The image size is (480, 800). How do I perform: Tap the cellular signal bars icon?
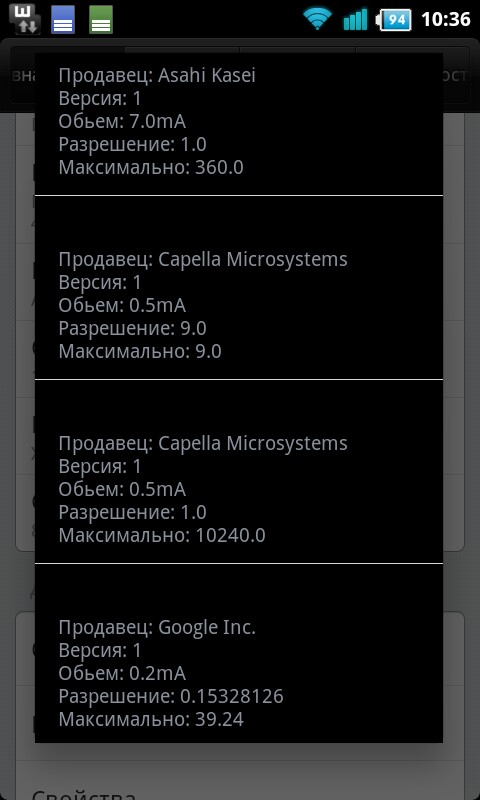[355, 19]
